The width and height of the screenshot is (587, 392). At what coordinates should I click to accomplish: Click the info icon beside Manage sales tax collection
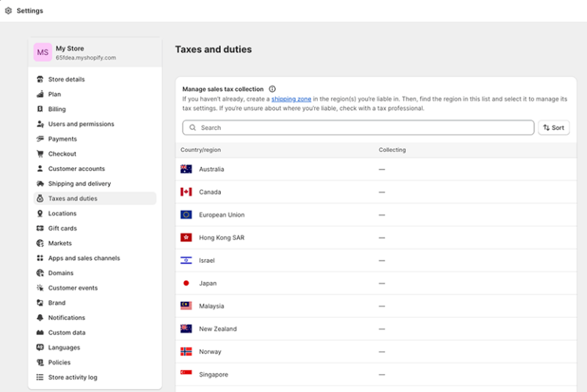coord(272,89)
